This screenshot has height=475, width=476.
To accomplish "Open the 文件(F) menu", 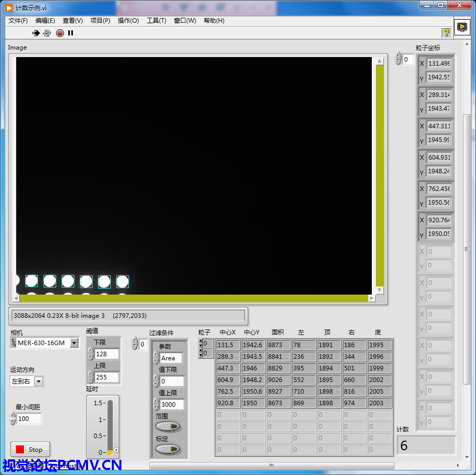I will coord(18,21).
